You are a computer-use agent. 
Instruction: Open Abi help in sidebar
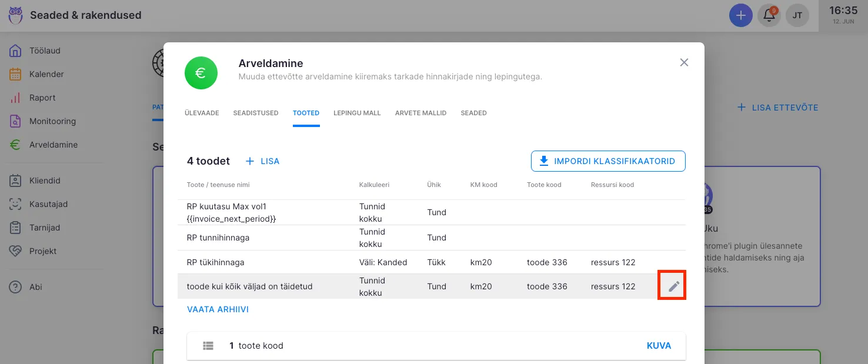tap(35, 287)
